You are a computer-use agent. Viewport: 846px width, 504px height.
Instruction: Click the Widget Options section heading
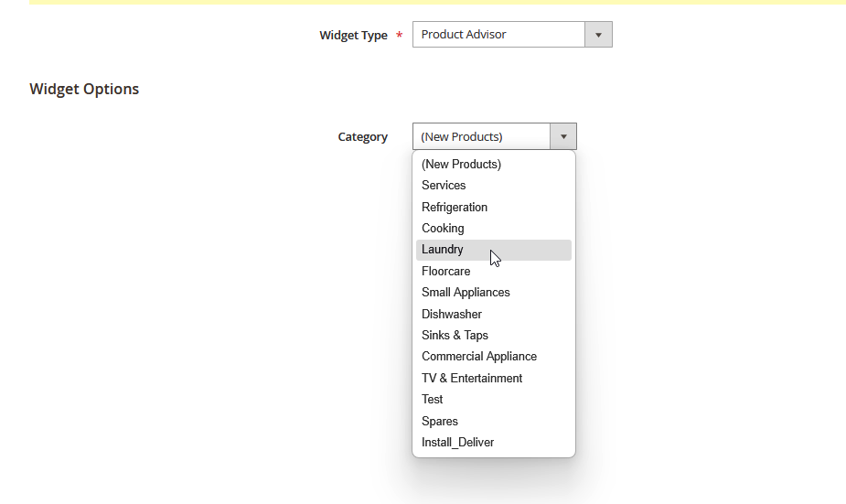click(x=84, y=89)
